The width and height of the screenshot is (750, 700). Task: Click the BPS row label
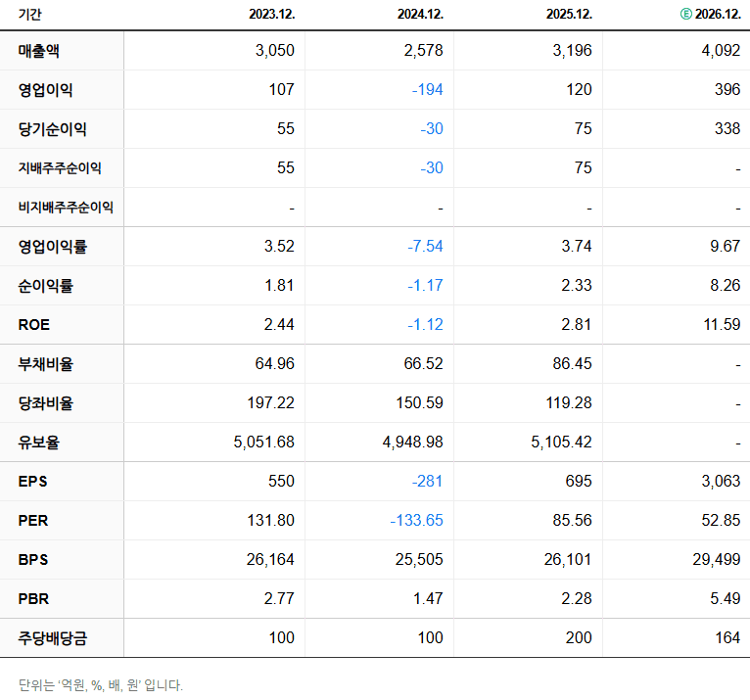[x=33, y=560]
